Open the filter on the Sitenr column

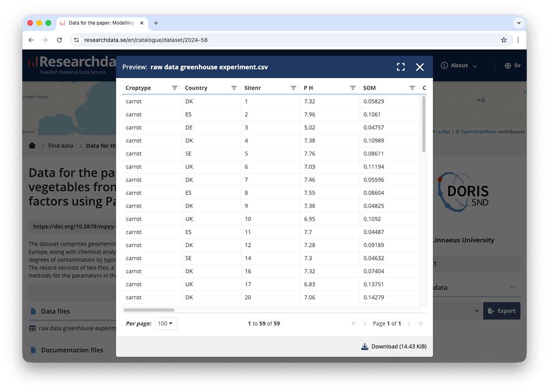(x=293, y=87)
